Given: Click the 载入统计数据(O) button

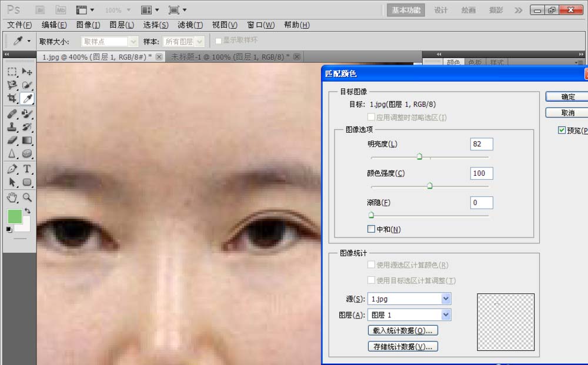Looking at the screenshot, I should (x=403, y=330).
